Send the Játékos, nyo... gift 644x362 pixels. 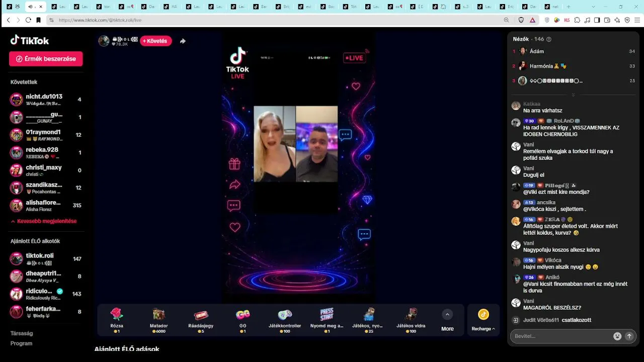(x=369, y=320)
